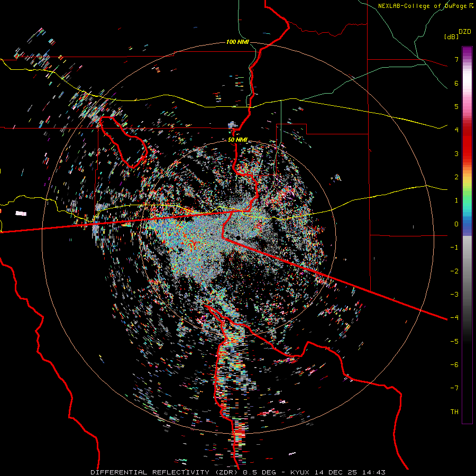Select the 5 dB scale label
The image size is (476, 476).
coord(456,106)
